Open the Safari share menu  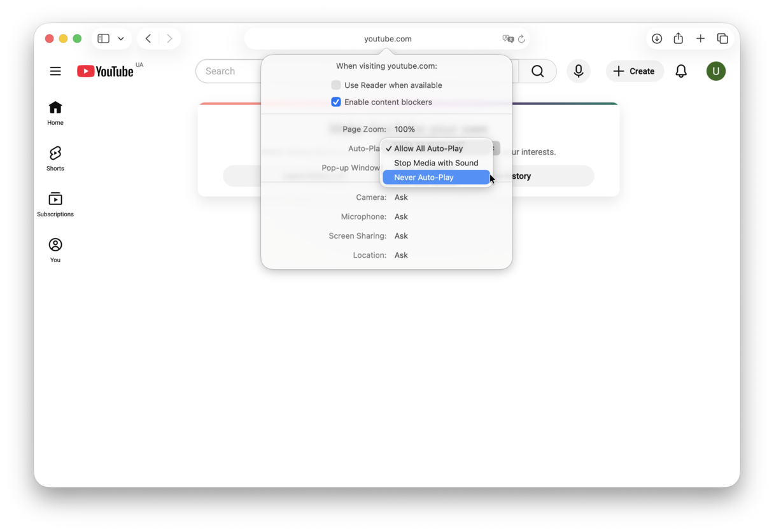pyautogui.click(x=679, y=39)
